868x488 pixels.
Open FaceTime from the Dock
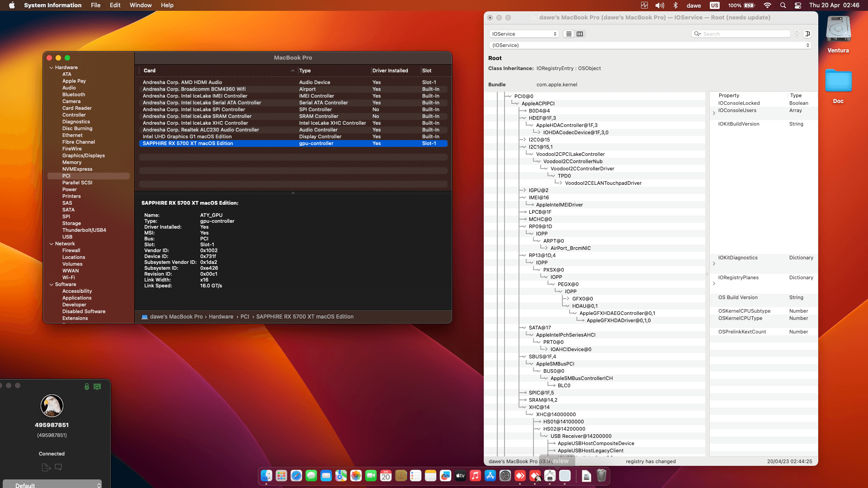[371, 476]
